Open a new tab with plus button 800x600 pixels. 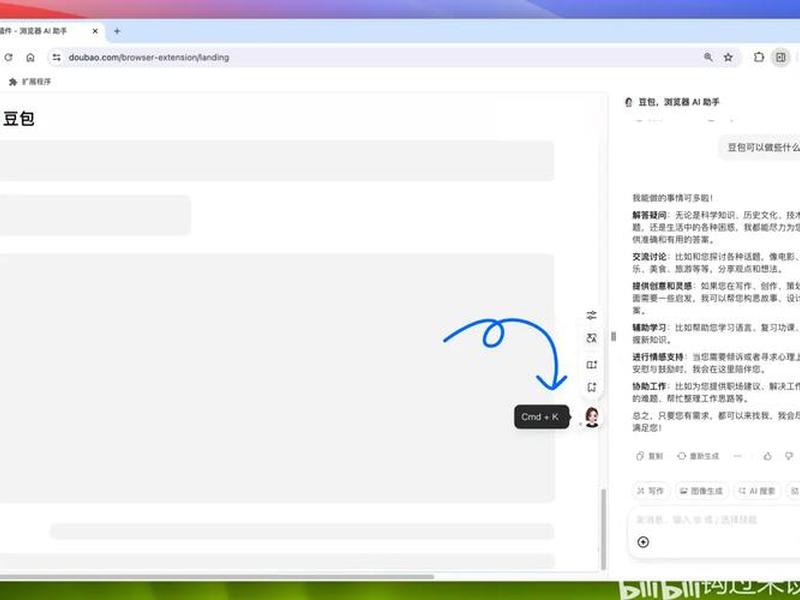pos(117,31)
